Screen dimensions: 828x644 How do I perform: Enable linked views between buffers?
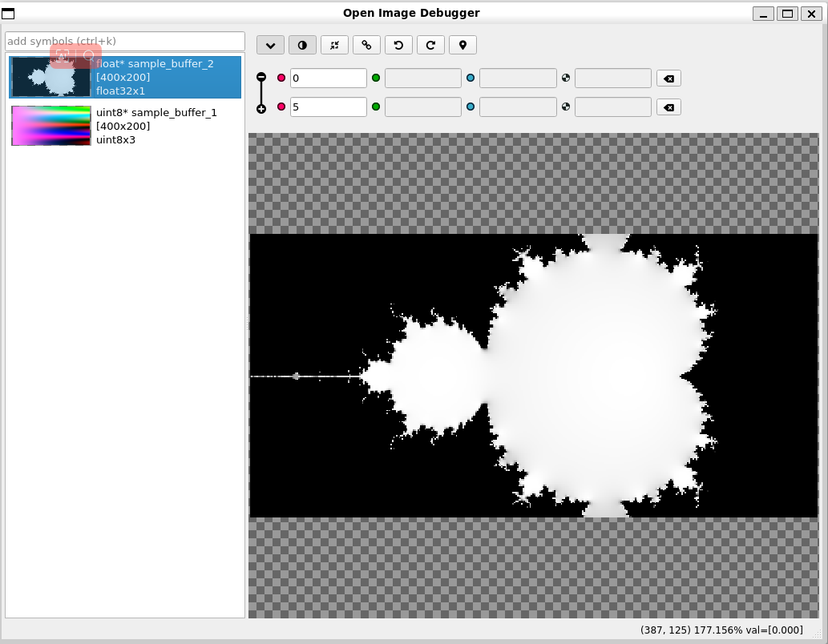(x=366, y=45)
